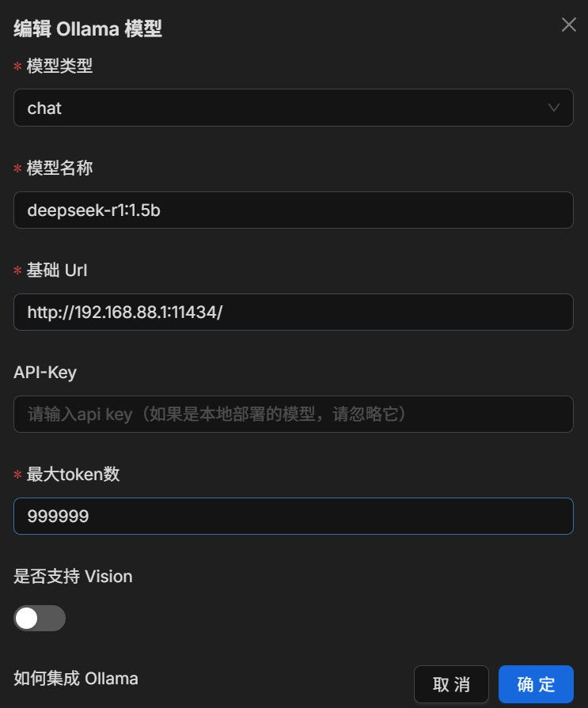Click the red asterisk beside 最大token数
Screen dimensions: 588x708
pyautogui.click(x=17, y=475)
